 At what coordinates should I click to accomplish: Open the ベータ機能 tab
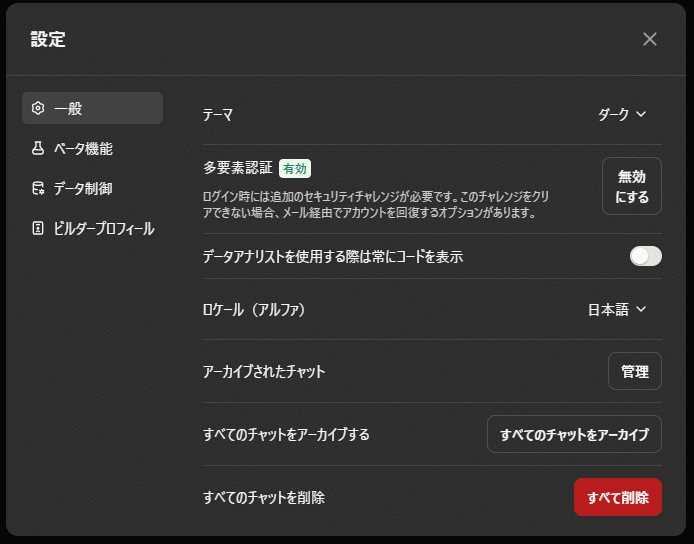[93, 148]
